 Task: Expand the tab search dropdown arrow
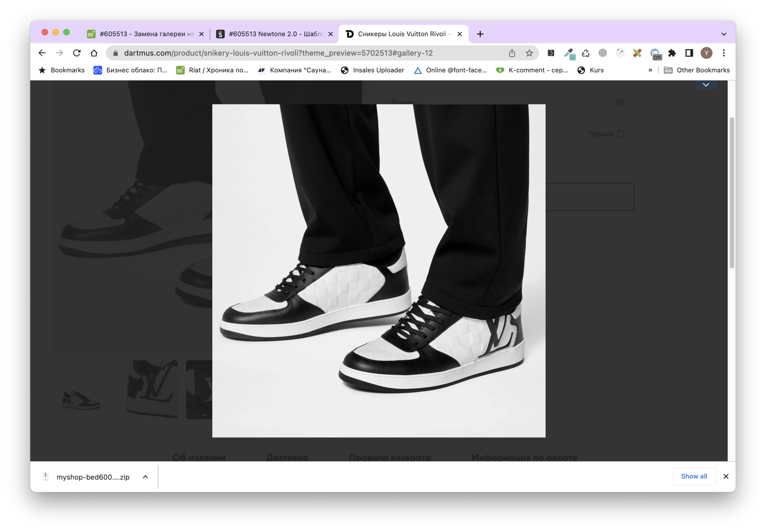724,34
